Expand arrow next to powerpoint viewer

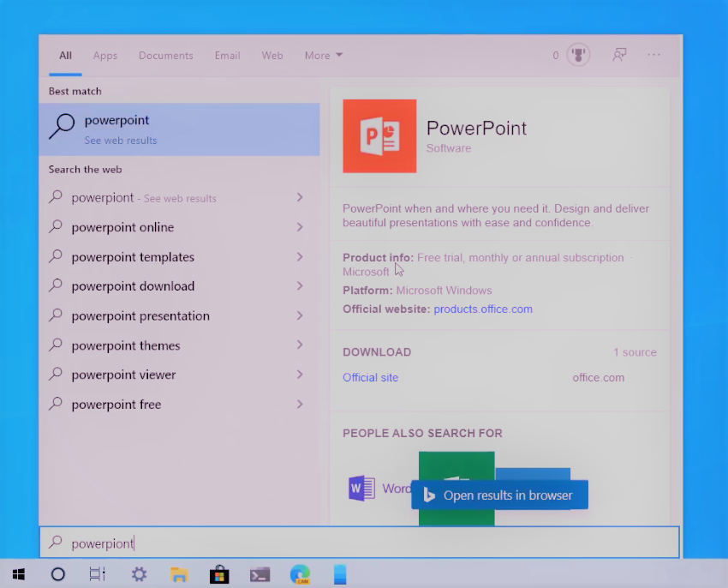(300, 375)
